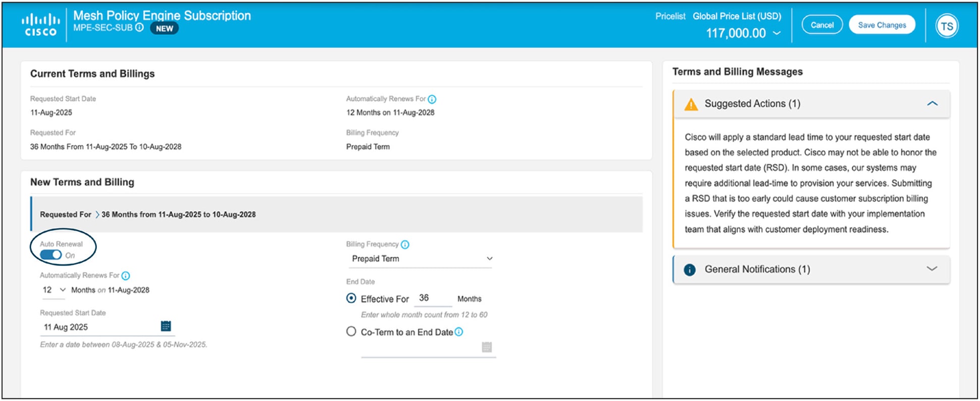Click the General Notifications info icon
980x401 pixels.
(690, 270)
